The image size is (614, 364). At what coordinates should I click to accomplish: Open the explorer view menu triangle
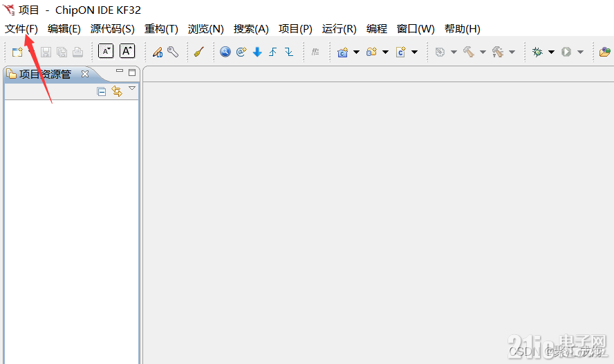click(x=132, y=88)
